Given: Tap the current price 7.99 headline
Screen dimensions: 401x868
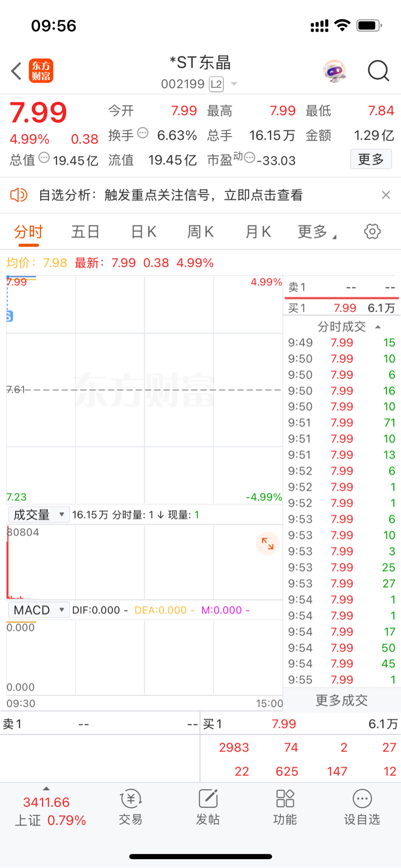Looking at the screenshot, I should (39, 113).
